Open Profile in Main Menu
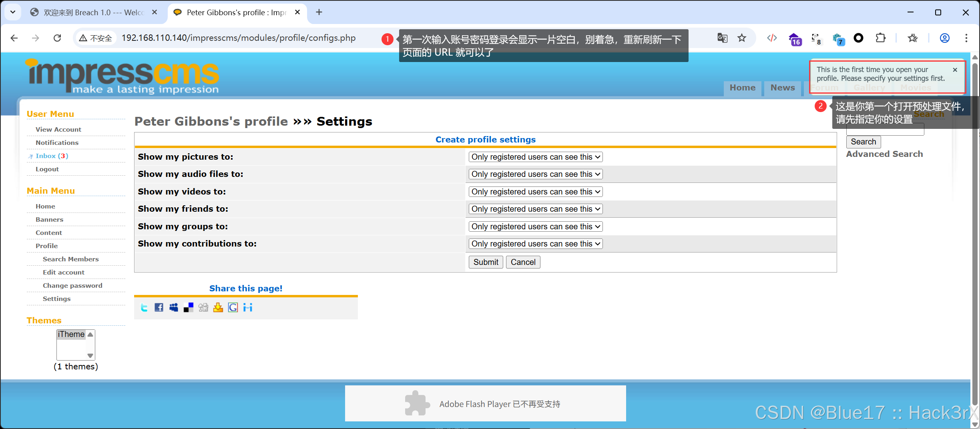This screenshot has height=429, width=980. (46, 246)
